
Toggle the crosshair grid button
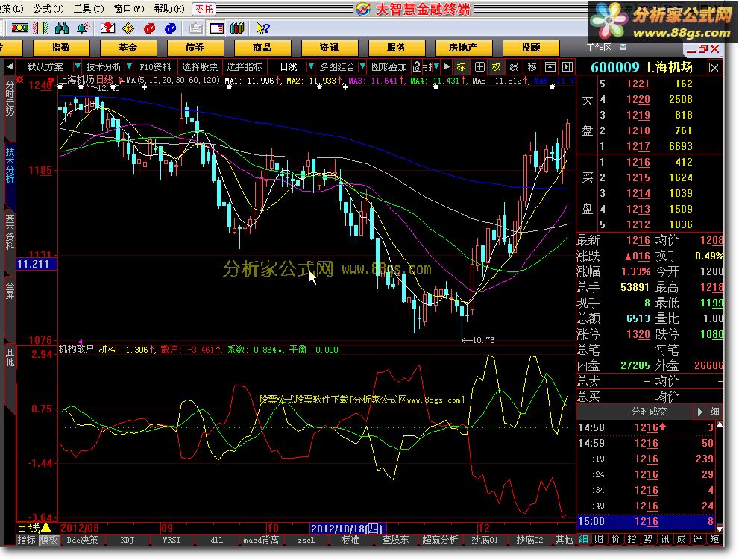(479, 67)
